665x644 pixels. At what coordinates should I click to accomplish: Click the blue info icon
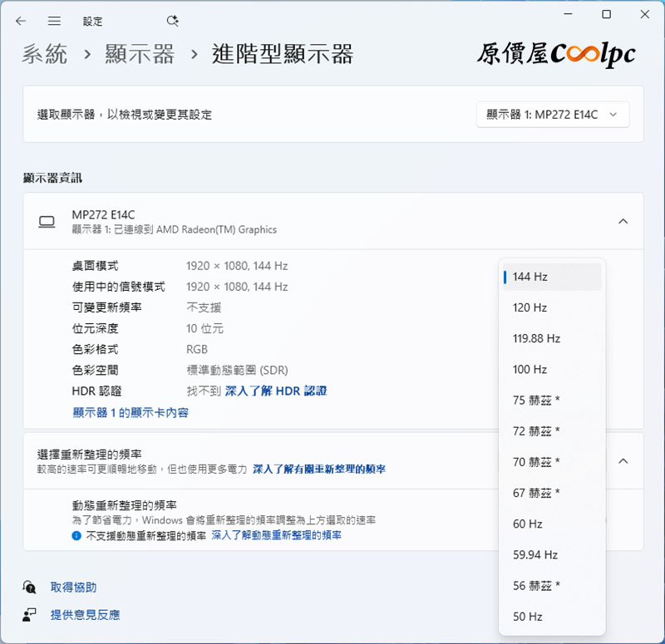77,536
